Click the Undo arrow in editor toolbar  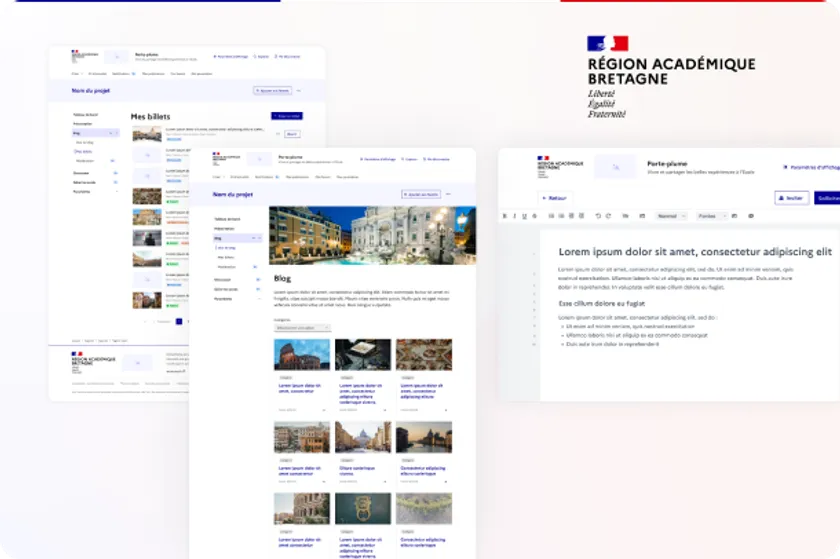tap(598, 216)
